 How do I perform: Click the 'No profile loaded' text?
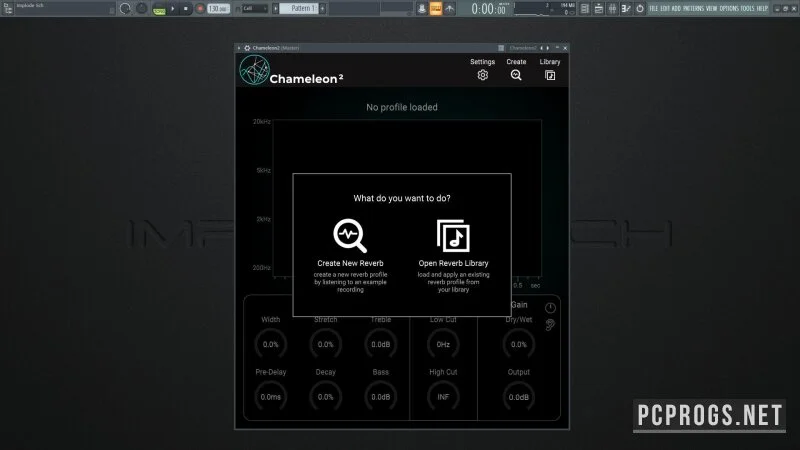(402, 107)
